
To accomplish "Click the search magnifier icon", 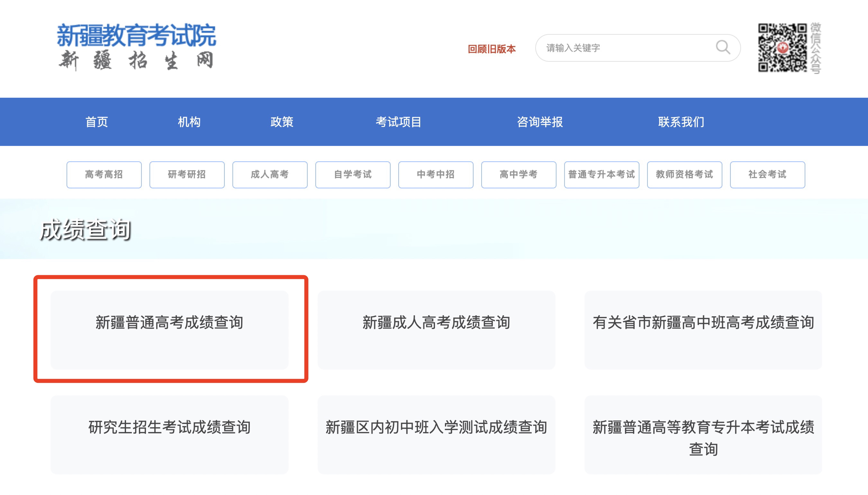I will 722,47.
